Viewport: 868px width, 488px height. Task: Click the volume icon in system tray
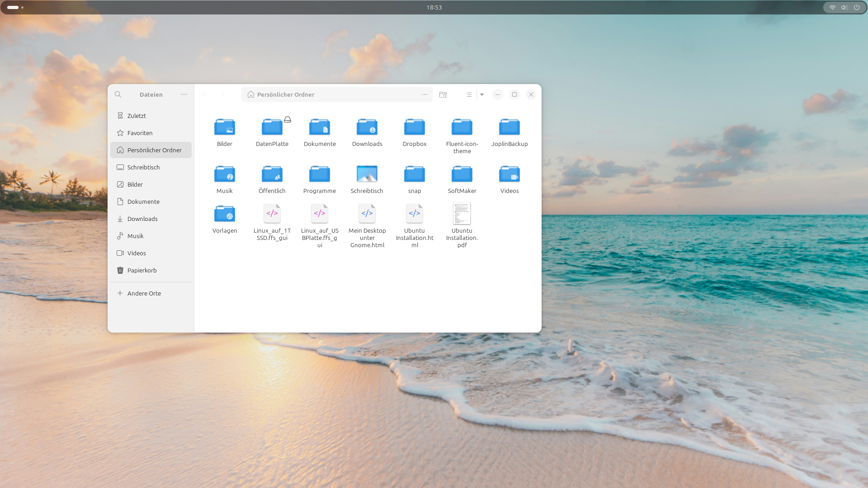coord(844,7)
